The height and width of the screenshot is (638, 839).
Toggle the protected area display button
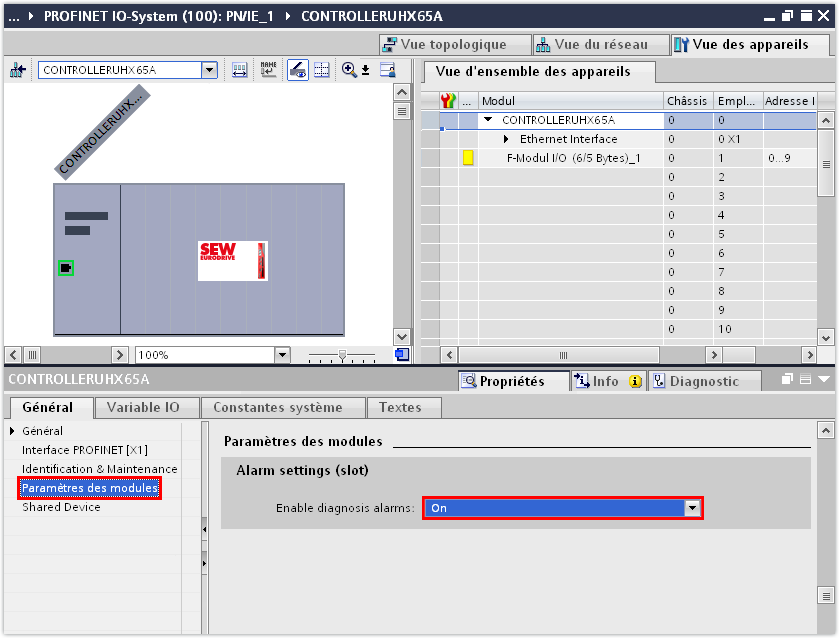click(x=298, y=70)
